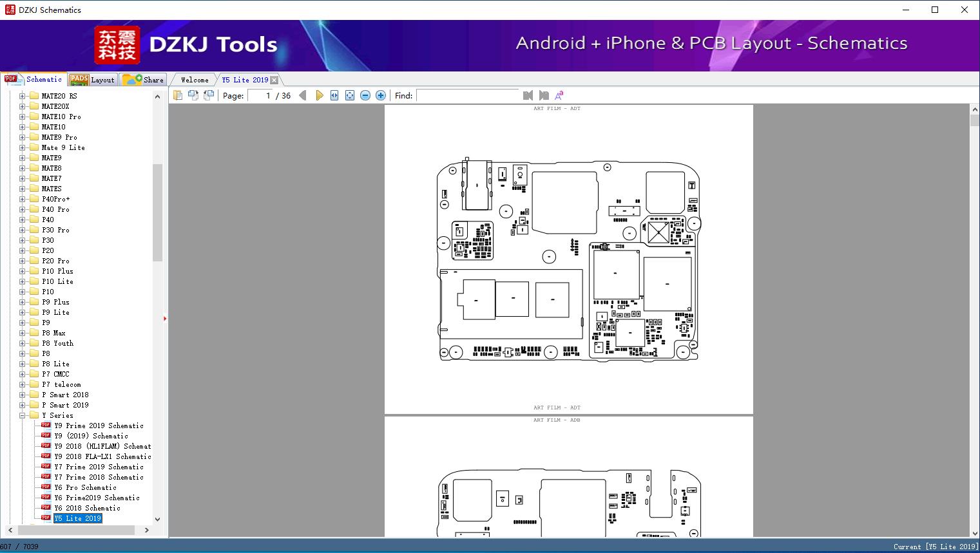
Task: Expand the P10 Lite folder
Action: click(x=23, y=281)
